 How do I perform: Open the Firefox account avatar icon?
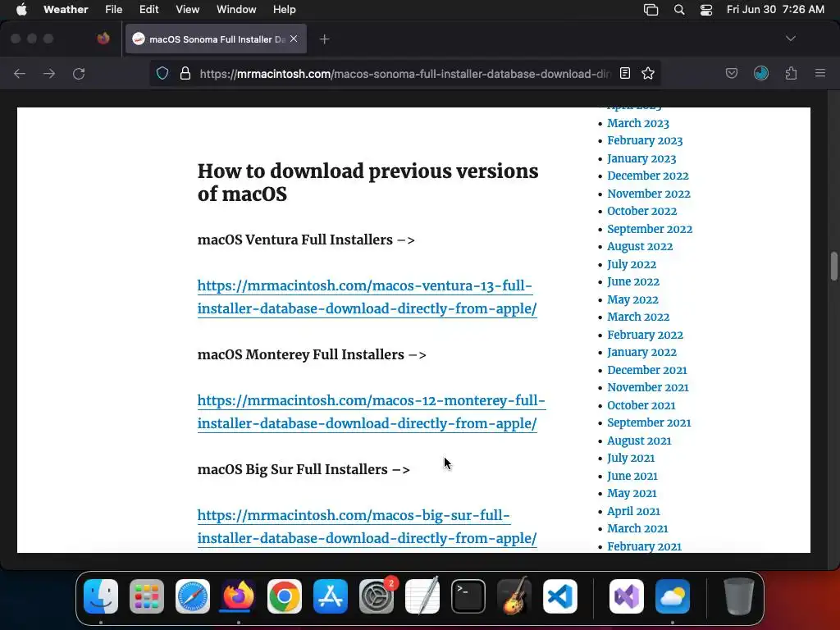pos(761,73)
